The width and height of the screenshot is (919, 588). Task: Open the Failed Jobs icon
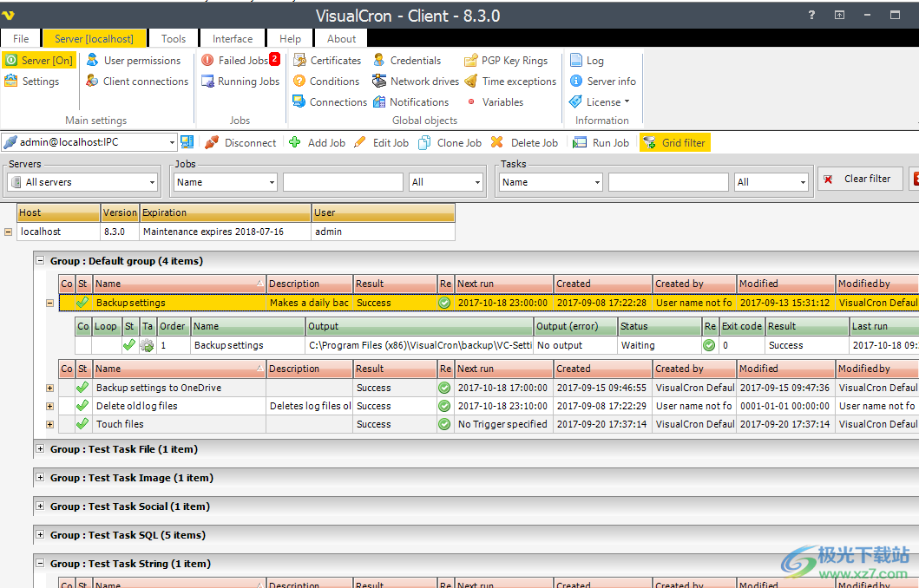[207, 60]
